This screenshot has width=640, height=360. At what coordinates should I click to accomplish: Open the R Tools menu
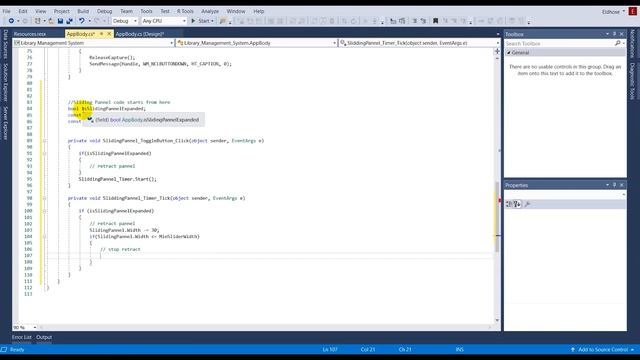(x=185, y=11)
